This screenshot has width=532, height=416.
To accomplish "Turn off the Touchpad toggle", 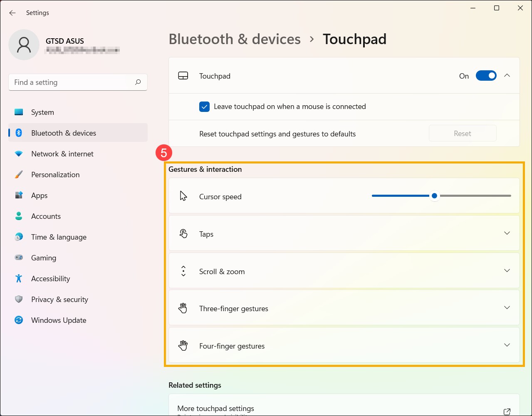I will (486, 76).
